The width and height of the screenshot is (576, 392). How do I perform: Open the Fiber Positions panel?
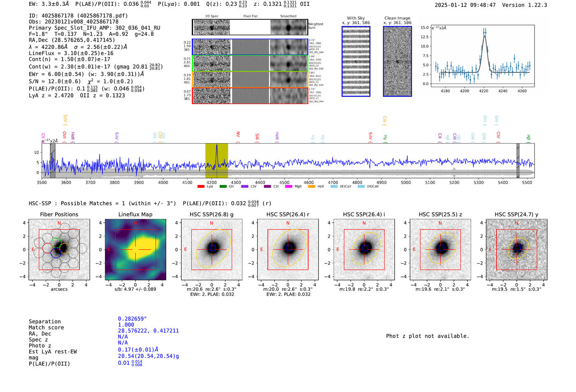coord(59,250)
